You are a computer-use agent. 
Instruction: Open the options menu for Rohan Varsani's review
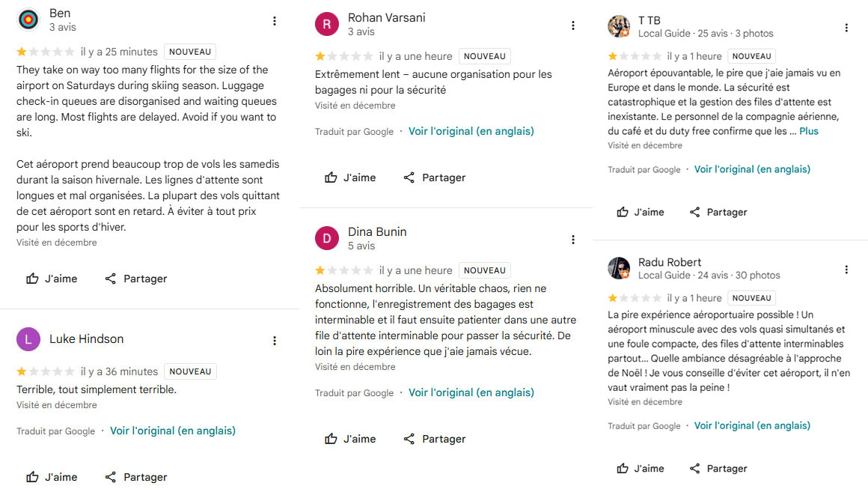click(x=573, y=25)
